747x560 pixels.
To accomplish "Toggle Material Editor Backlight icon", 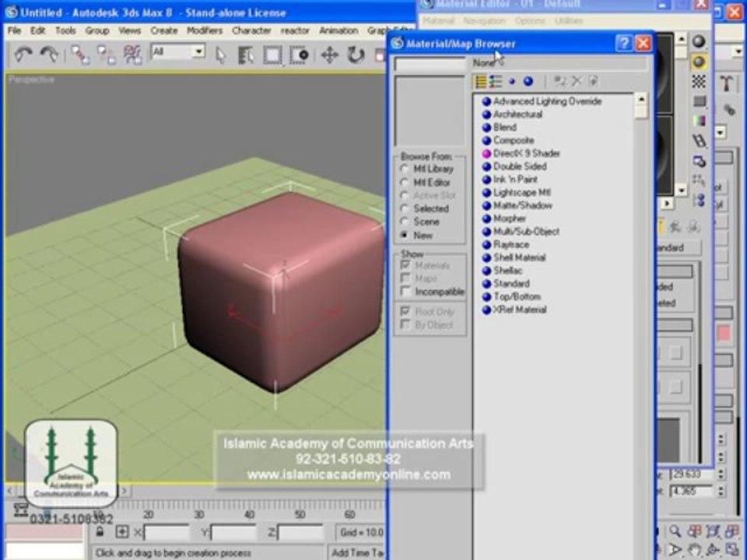I will pos(699,62).
